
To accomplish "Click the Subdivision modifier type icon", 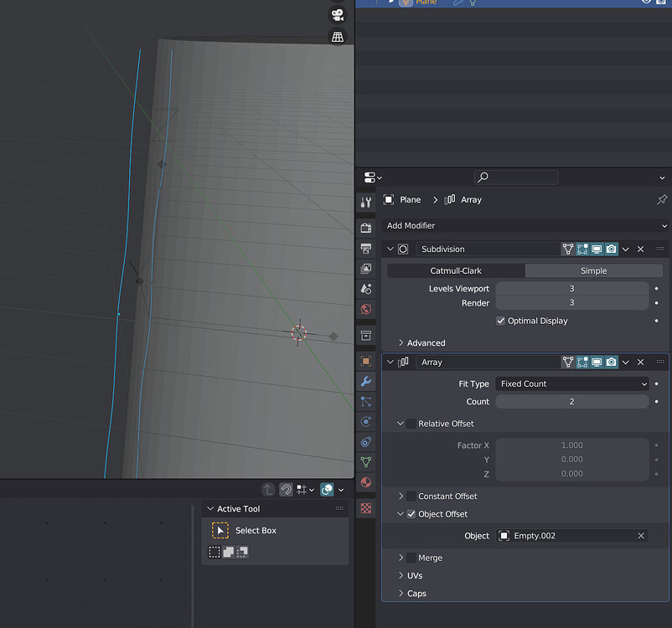I will coord(403,249).
